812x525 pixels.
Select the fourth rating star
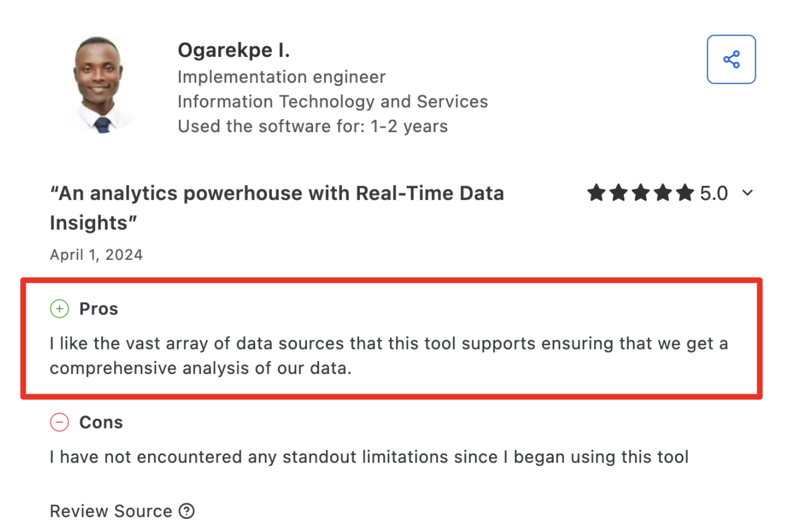[x=663, y=193]
